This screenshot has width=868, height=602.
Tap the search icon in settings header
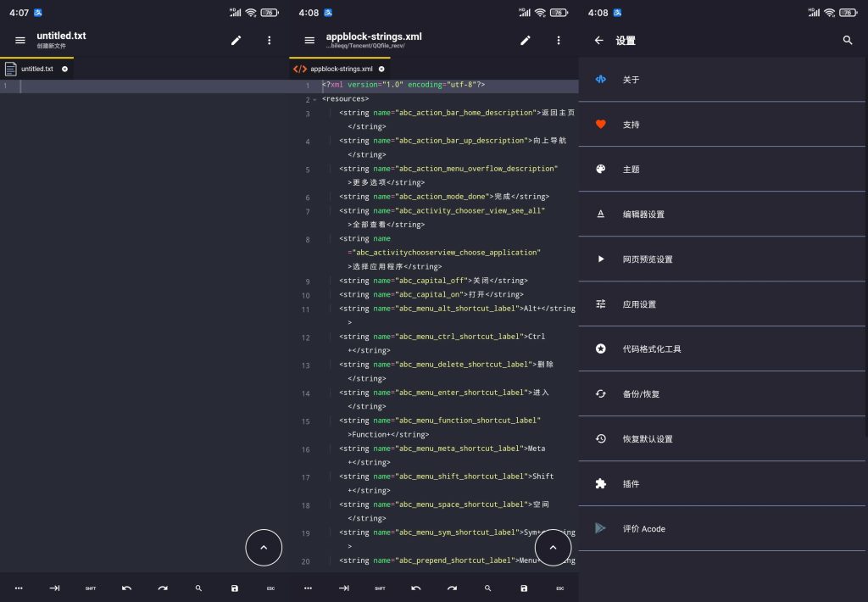tap(848, 40)
